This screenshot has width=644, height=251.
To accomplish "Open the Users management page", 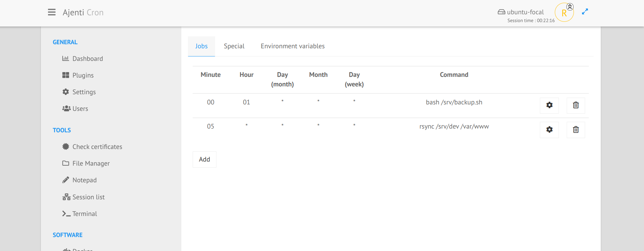I will click(80, 109).
